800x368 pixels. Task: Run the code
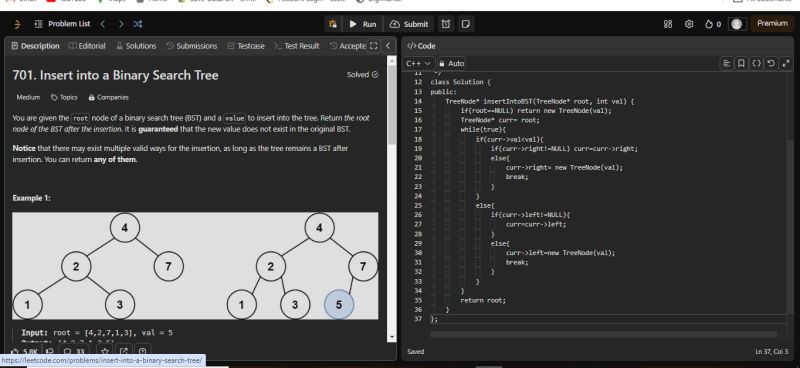click(x=363, y=24)
